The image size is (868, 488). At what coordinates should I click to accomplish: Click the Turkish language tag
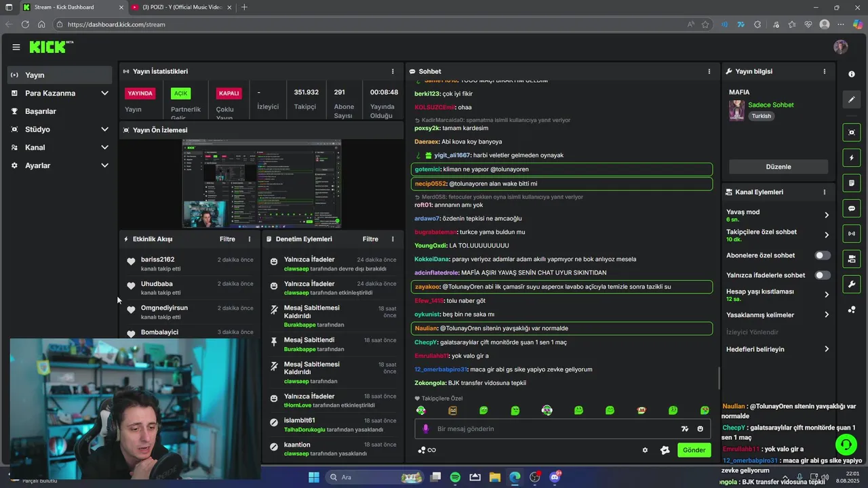coord(761,116)
